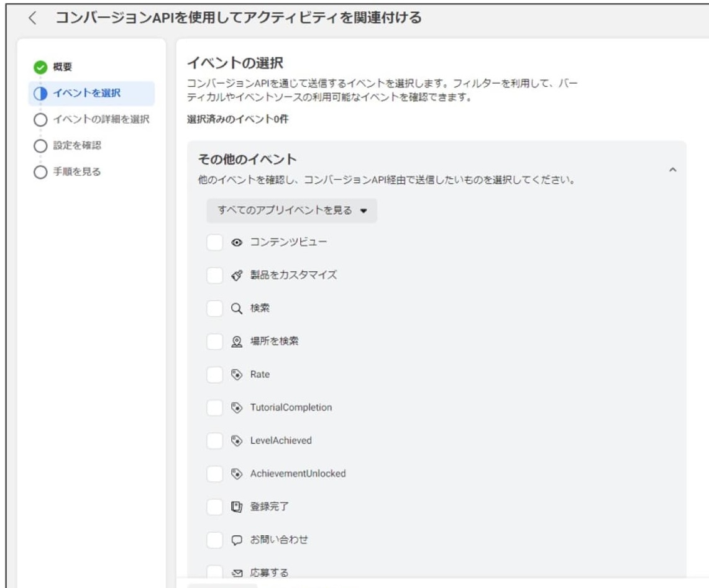The height and width of the screenshot is (588, 709).
Task: Go to the 設定を確認 step
Action: coord(77,145)
